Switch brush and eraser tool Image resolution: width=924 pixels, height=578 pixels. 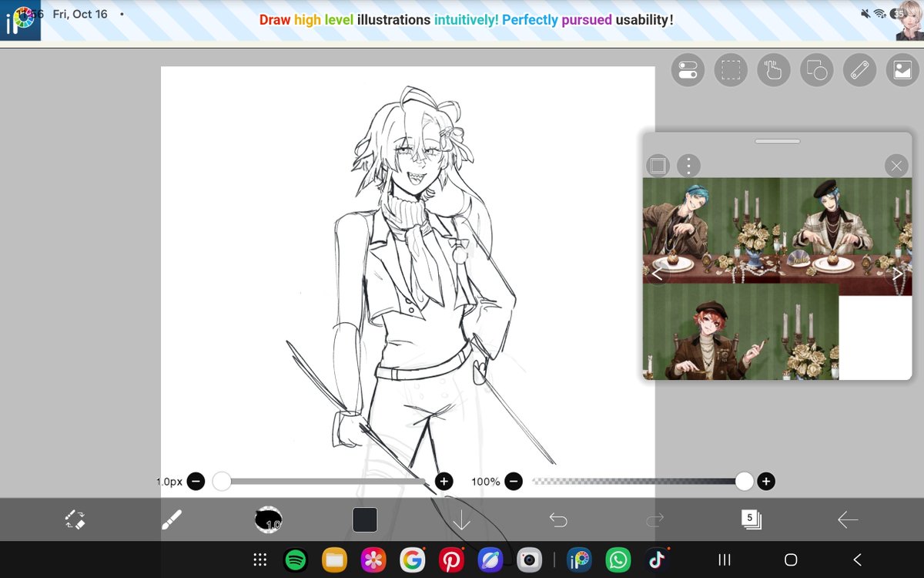point(75,520)
